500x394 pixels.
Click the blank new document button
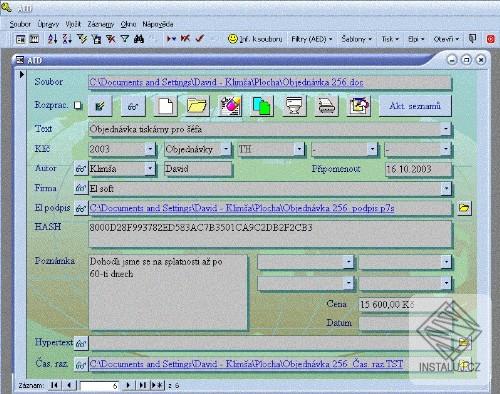[166, 106]
